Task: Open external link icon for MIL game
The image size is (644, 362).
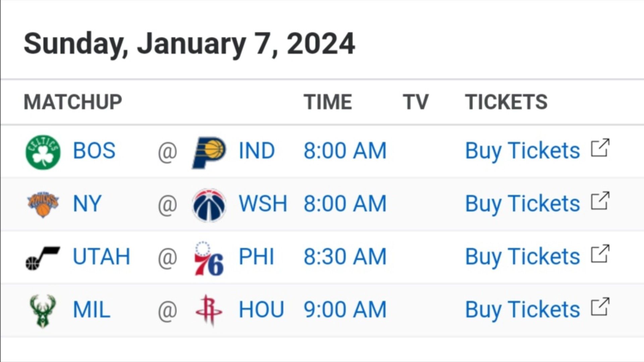Action: [600, 306]
